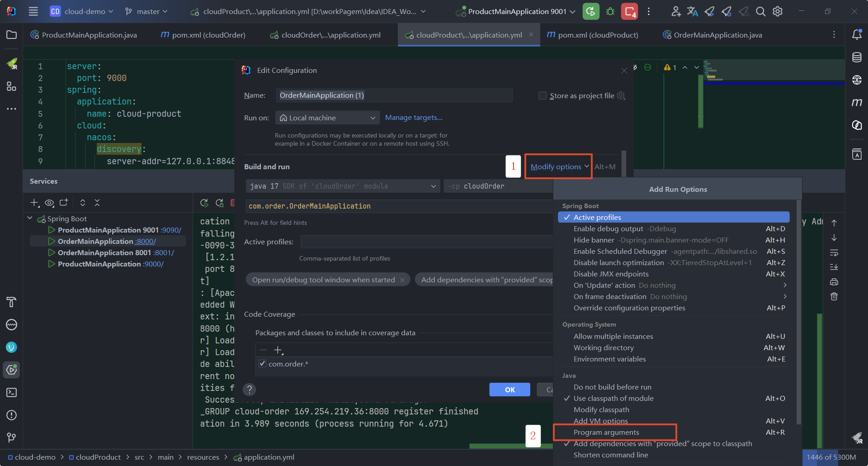
Task: Stop the running applications with the red stop button
Action: click(629, 11)
